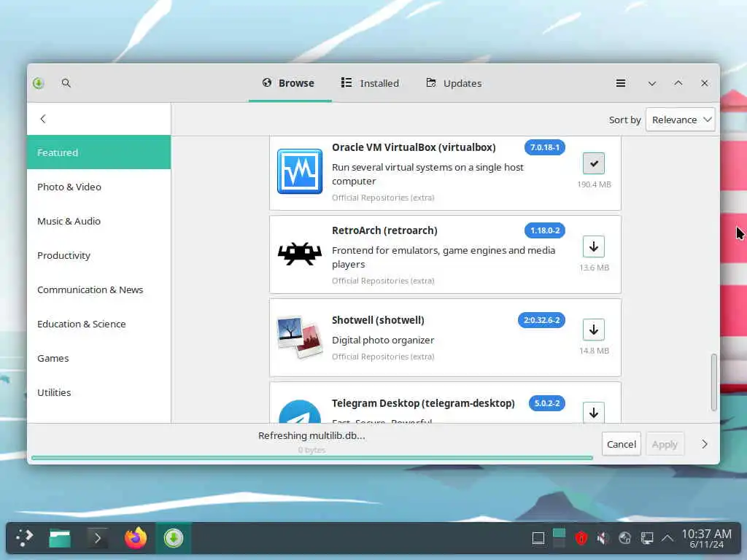Open the Telegram Desktop title

pos(423,402)
